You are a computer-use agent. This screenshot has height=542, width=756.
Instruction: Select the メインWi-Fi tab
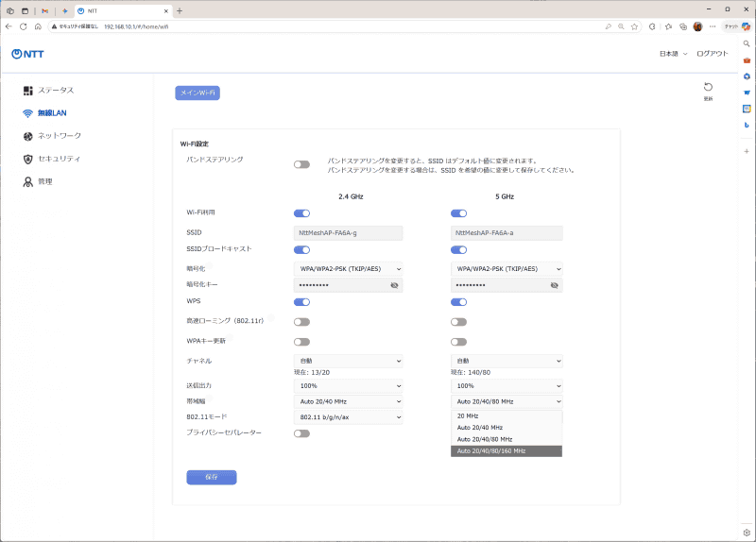click(x=198, y=93)
